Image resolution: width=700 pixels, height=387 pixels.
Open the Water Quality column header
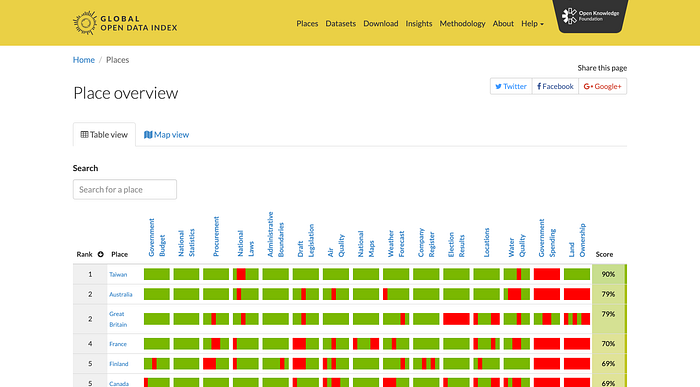[517, 246]
